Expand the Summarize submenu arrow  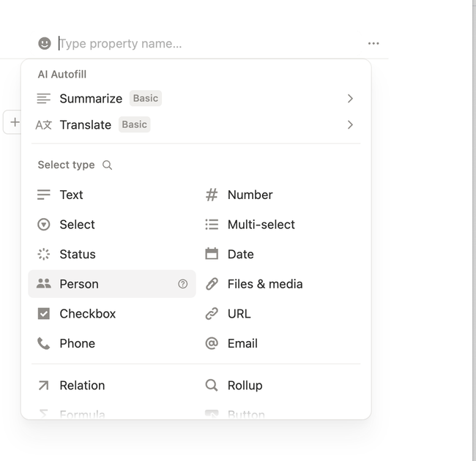click(350, 98)
